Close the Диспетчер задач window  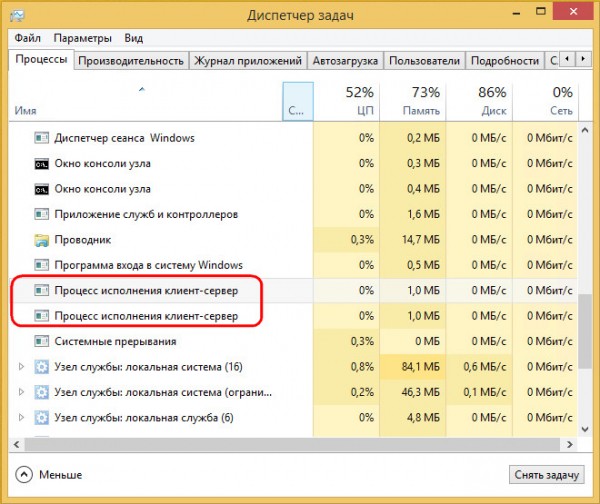(x=573, y=12)
